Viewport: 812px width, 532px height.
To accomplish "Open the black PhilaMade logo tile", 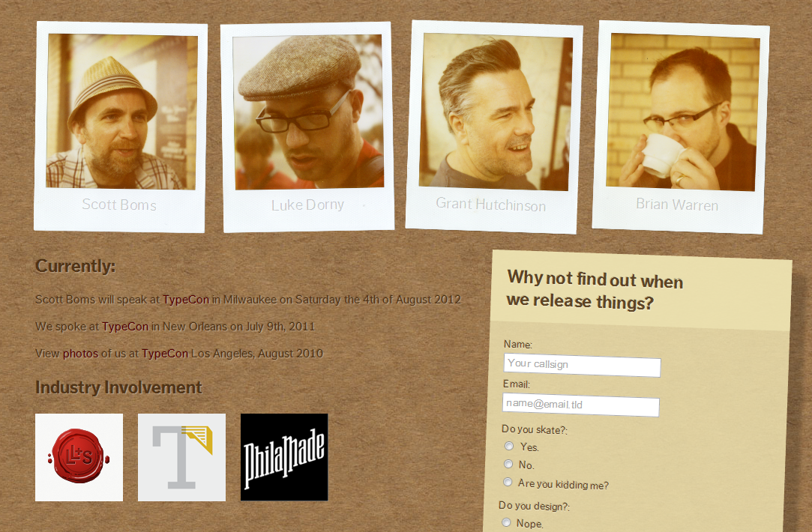I will pyautogui.click(x=284, y=457).
